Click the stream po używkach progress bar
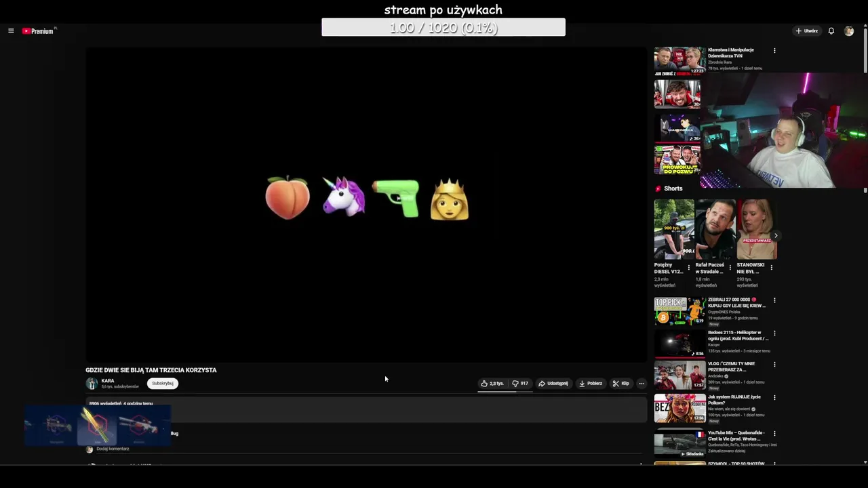Viewport: 868px width, 488px height. (x=443, y=27)
